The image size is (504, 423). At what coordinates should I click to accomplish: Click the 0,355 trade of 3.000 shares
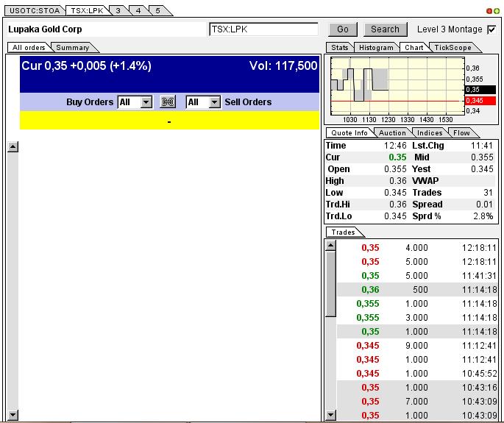tap(416, 318)
